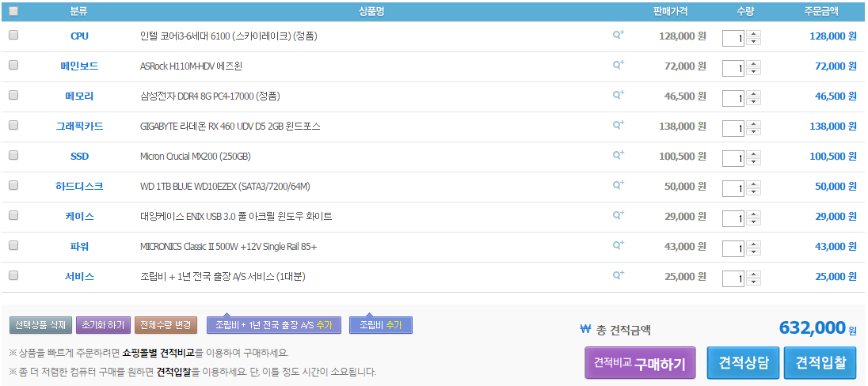
Task: Check the 하드디스크 row checkbox
Action: [x=13, y=185]
